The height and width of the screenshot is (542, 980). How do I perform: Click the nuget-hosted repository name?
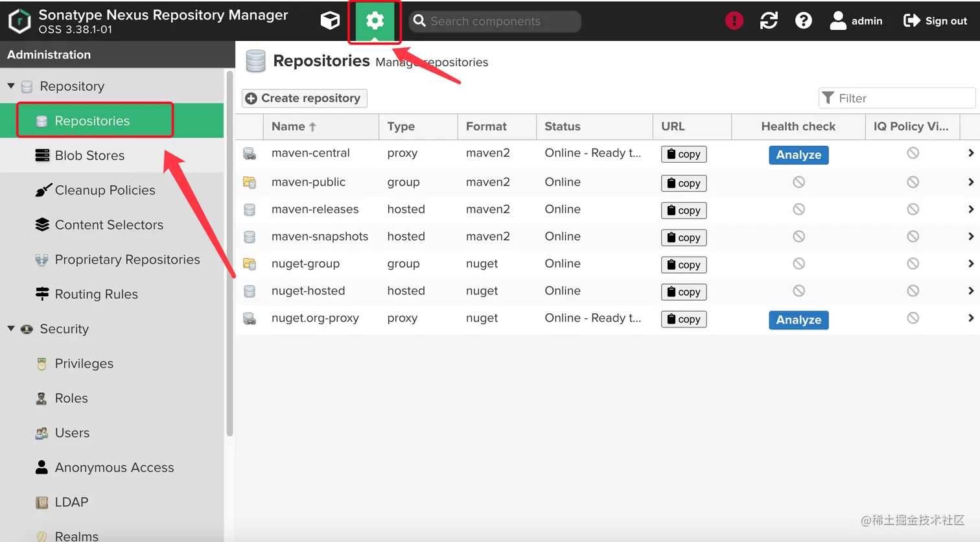[309, 291]
